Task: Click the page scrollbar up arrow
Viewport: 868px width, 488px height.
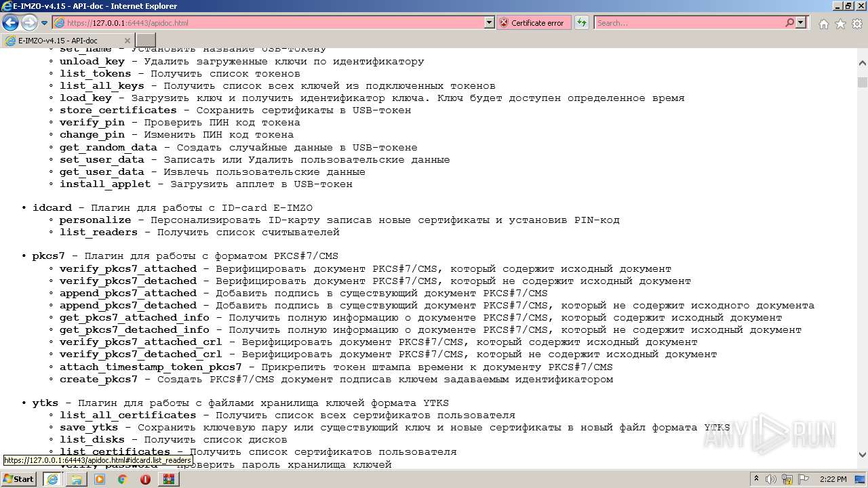Action: click(x=862, y=62)
